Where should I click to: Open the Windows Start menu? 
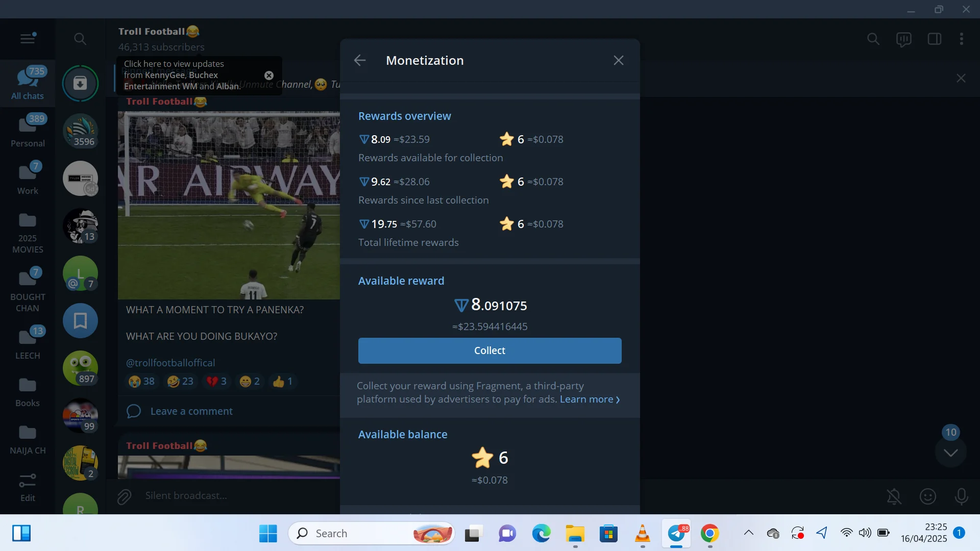pyautogui.click(x=268, y=534)
